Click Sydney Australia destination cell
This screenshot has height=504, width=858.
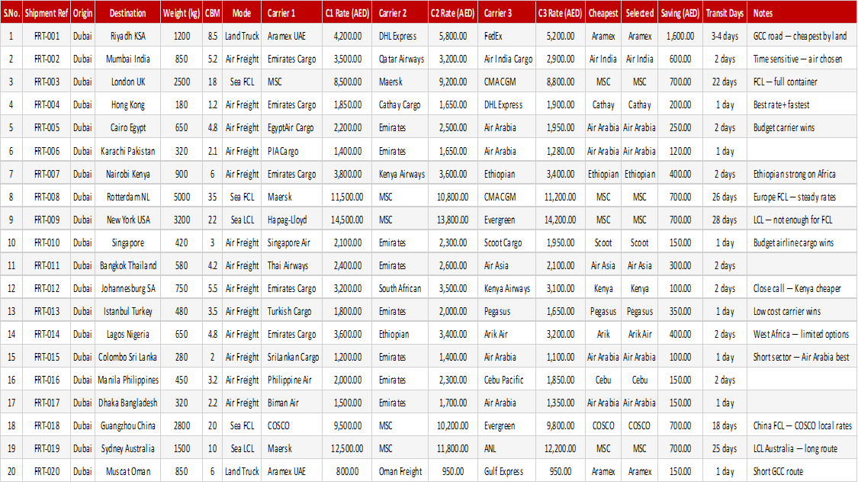tap(127, 449)
